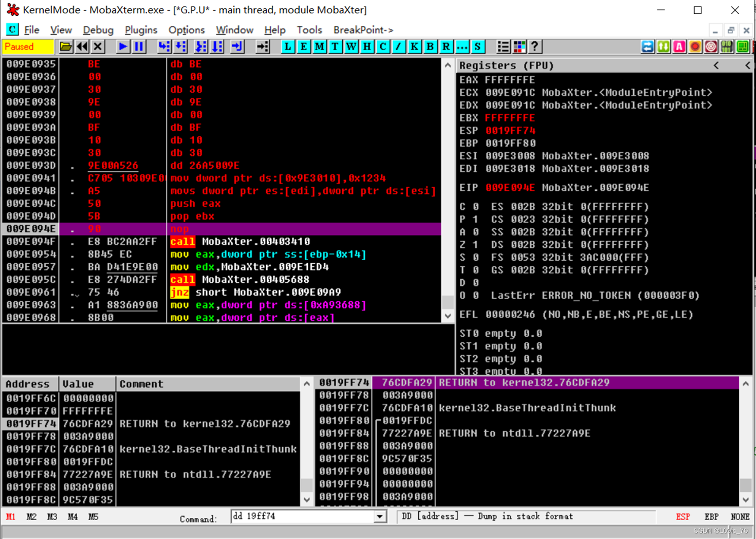This screenshot has width=756, height=539.
Task: Switch to memory dump tab M2
Action: pos(31,517)
